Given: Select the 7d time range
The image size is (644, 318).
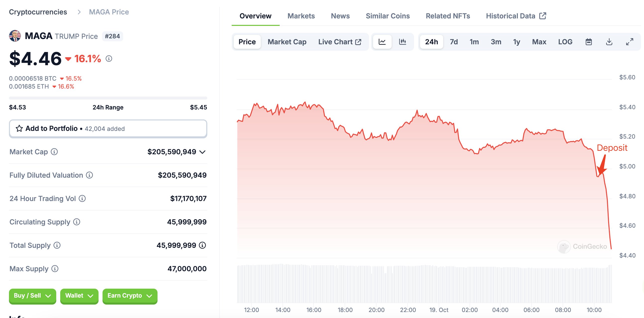Looking at the screenshot, I should (x=454, y=42).
